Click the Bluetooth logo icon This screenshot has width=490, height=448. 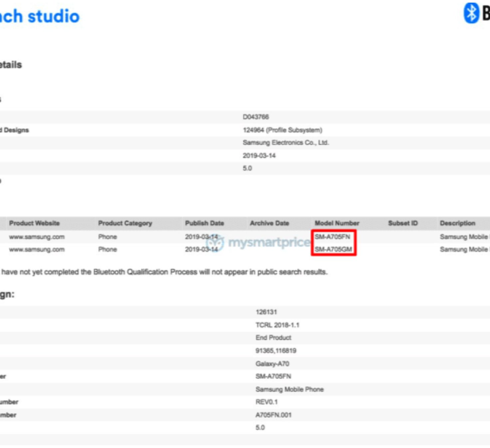pos(471,13)
